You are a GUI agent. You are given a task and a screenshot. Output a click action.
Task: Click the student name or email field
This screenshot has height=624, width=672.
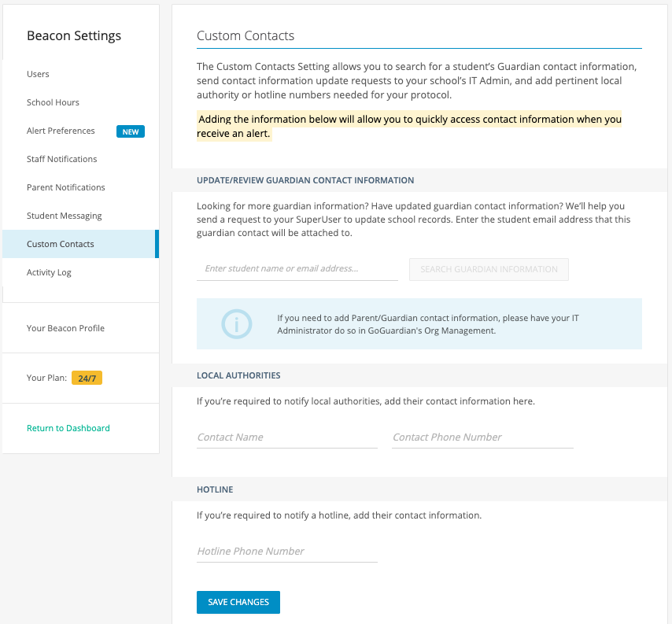(297, 268)
